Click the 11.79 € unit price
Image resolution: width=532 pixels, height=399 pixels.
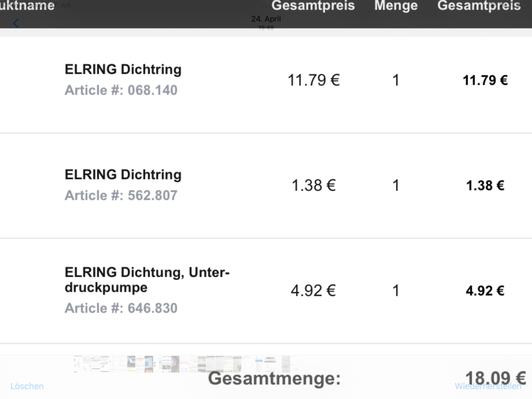(314, 80)
